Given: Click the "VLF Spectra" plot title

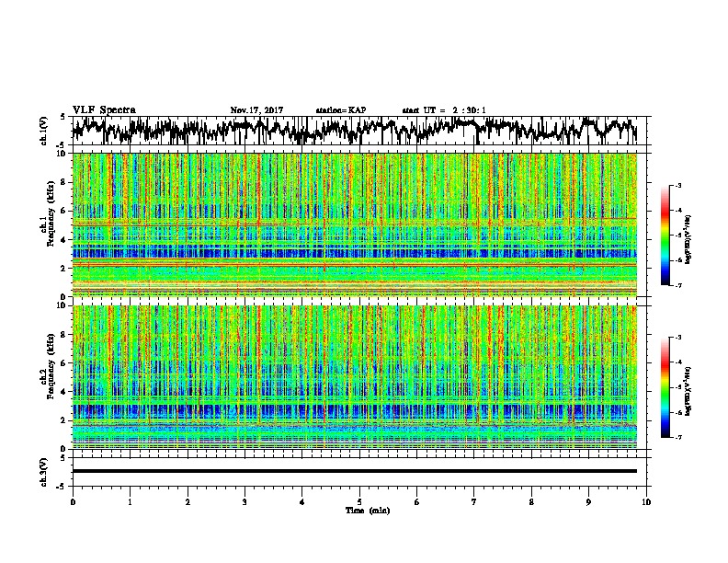Looking at the screenshot, I should 104,109.
